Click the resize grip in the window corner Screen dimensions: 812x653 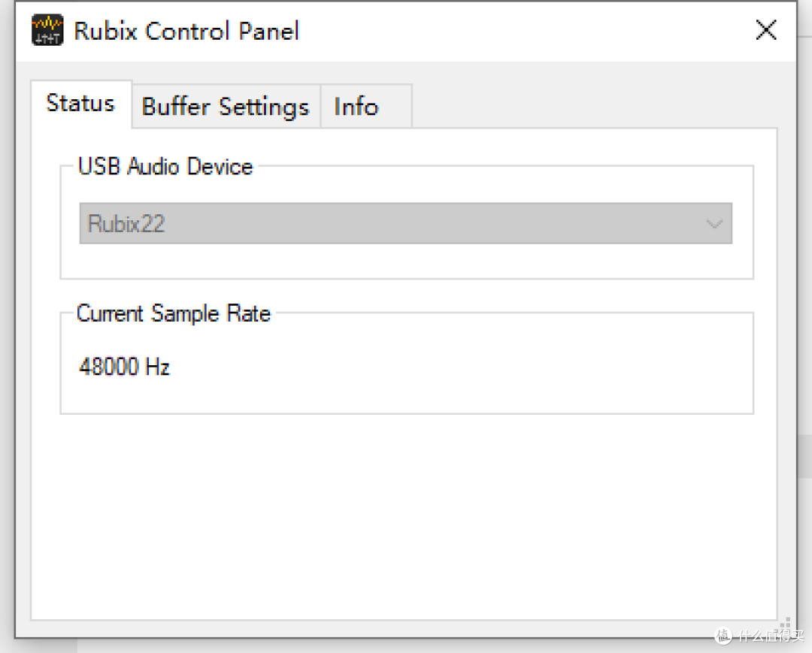point(786,626)
